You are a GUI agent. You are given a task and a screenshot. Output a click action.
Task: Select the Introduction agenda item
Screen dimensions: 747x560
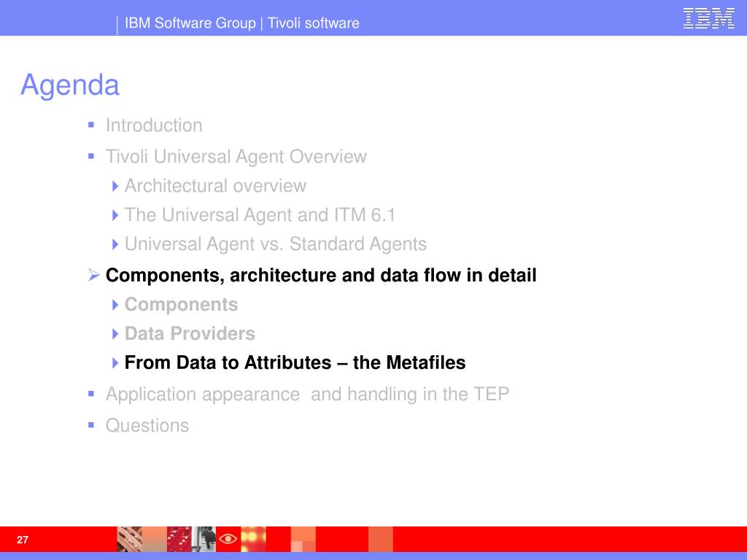point(154,125)
